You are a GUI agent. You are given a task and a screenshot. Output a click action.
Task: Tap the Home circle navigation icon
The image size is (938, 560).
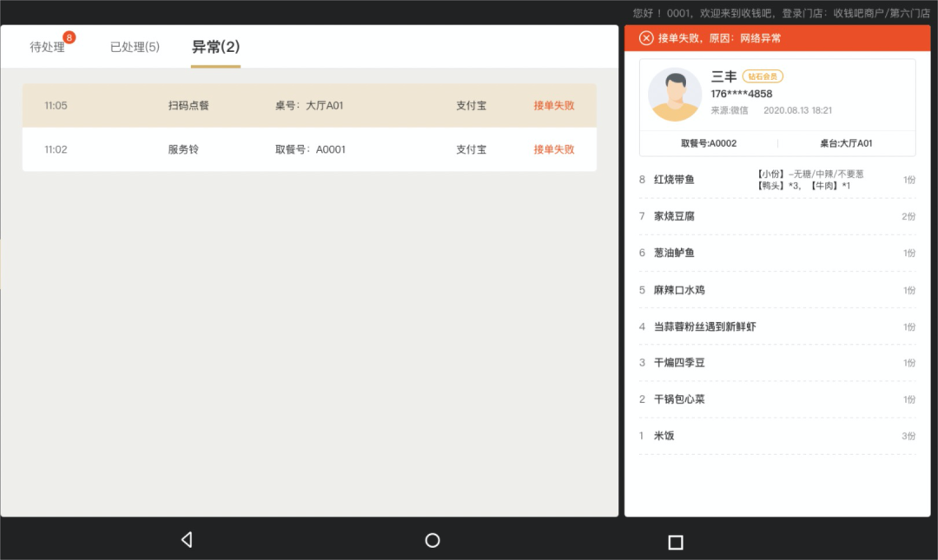(432, 539)
